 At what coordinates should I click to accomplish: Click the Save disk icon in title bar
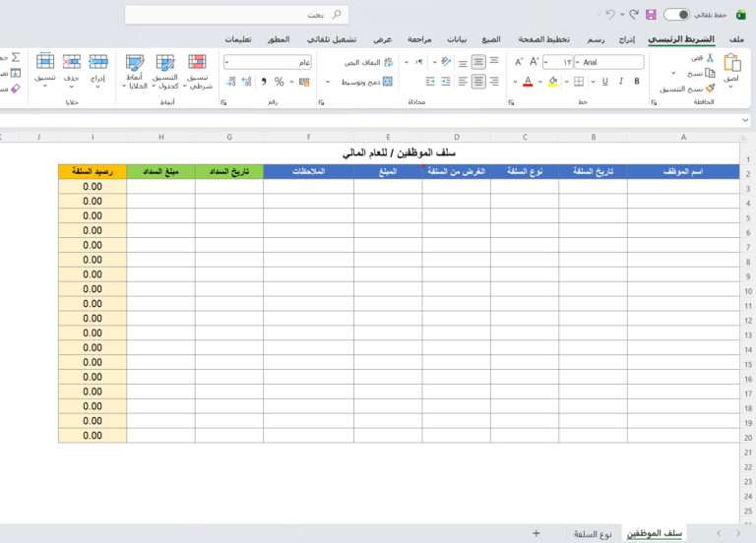point(650,15)
